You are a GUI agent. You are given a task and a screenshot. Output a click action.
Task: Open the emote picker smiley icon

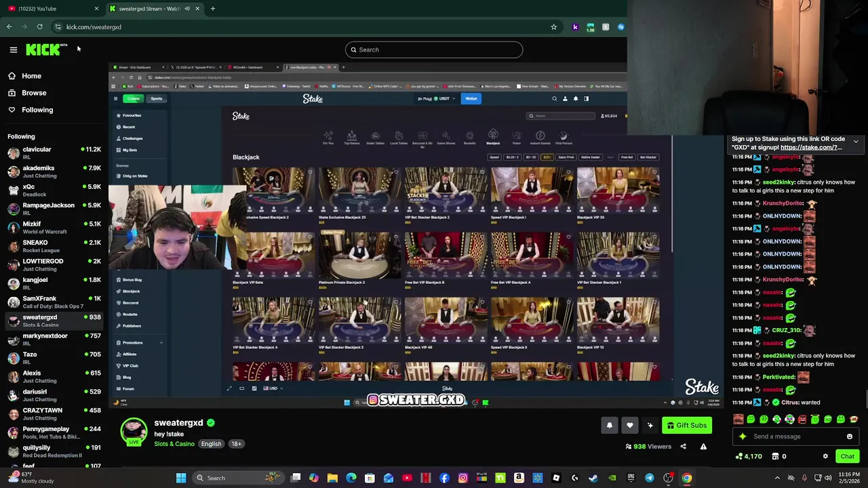point(849,436)
